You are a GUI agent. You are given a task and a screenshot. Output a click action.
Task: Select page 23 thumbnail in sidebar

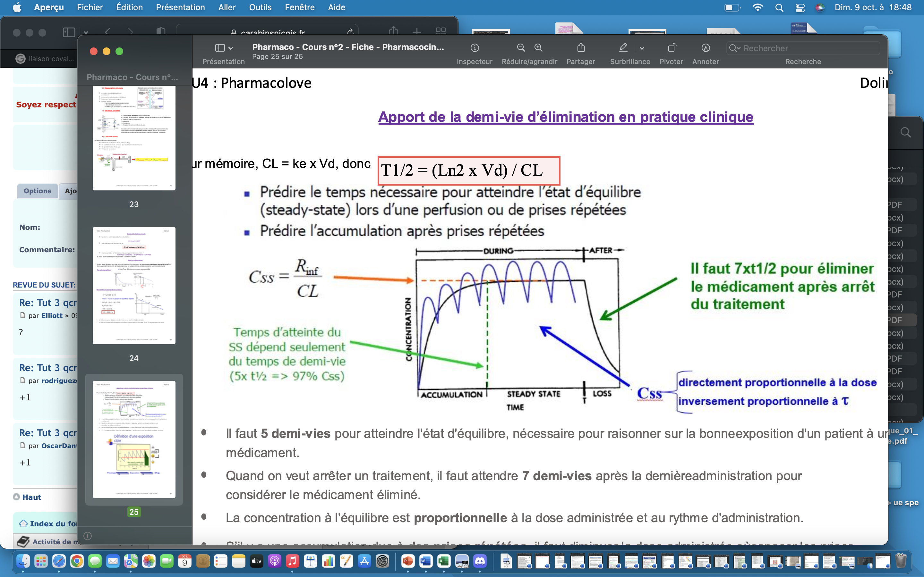(x=134, y=138)
